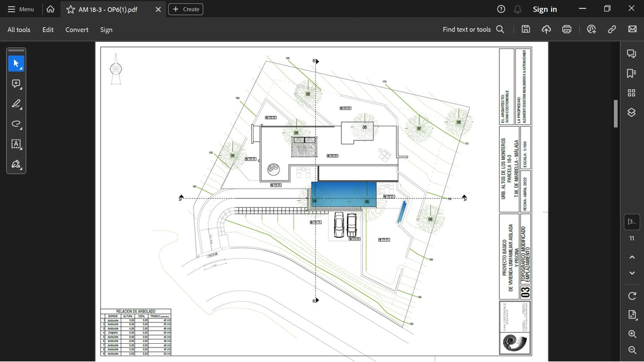Image resolution: width=644 pixels, height=362 pixels.
Task: Open the Convert menu item
Action: click(77, 30)
